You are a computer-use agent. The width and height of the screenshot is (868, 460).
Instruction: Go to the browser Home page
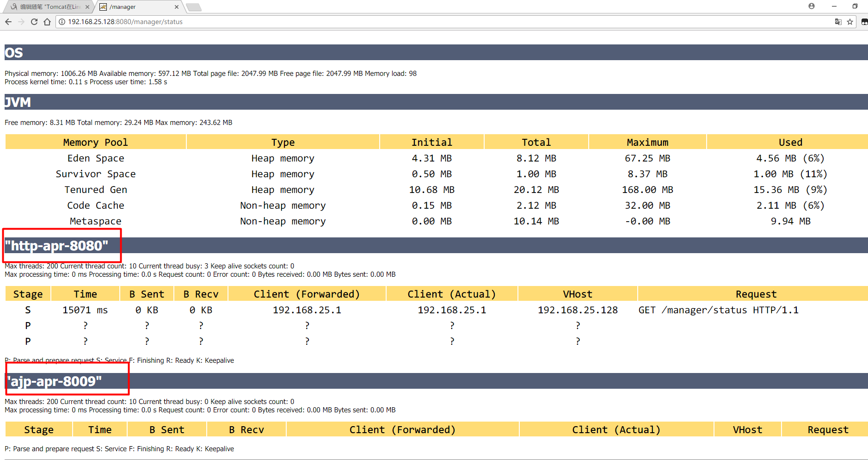(47, 22)
